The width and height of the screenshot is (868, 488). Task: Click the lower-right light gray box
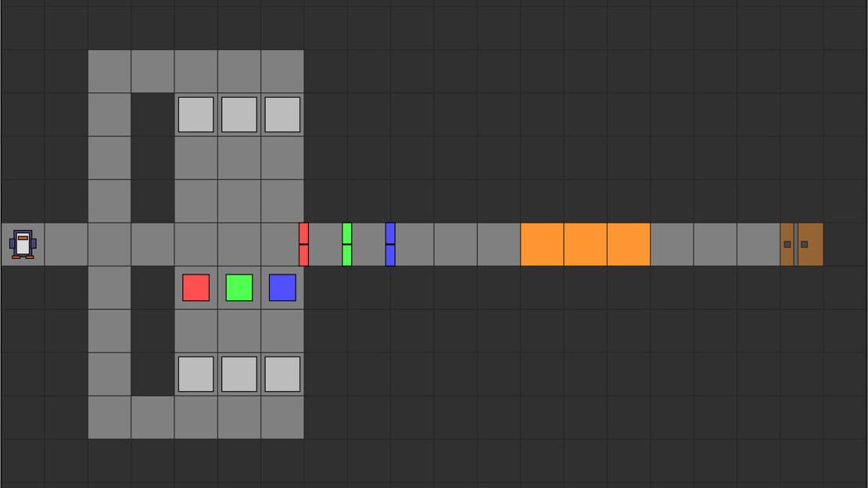coord(282,374)
